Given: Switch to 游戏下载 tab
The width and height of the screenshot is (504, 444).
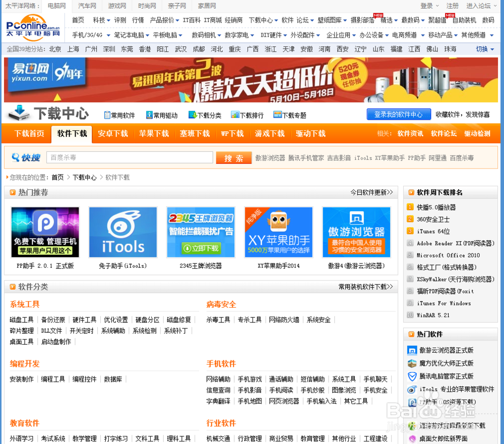Looking at the screenshot, I should point(270,134).
